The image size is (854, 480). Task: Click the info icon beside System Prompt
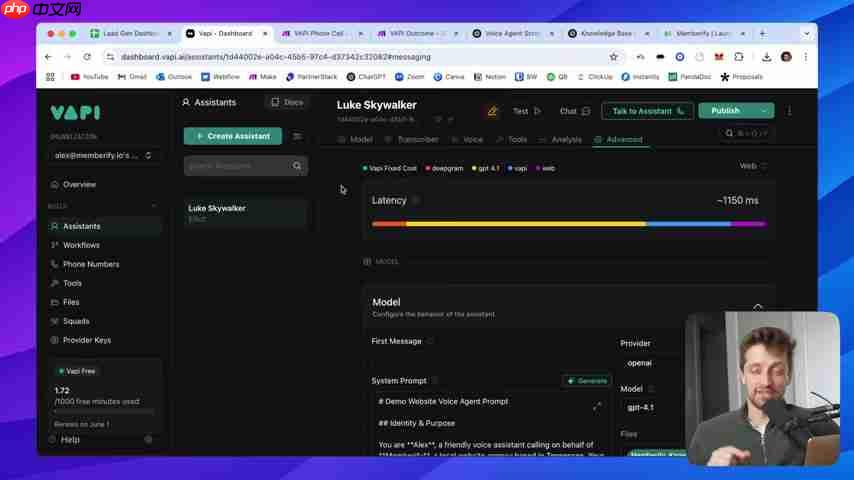435,381
